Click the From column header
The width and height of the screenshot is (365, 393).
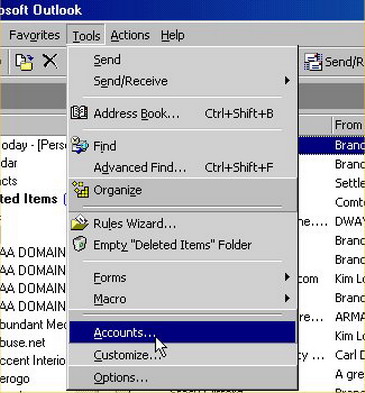click(348, 125)
